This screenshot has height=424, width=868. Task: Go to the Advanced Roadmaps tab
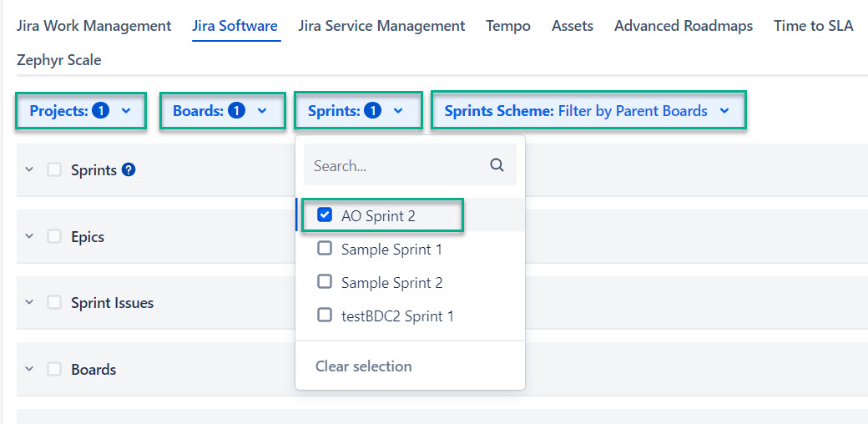[x=683, y=26]
